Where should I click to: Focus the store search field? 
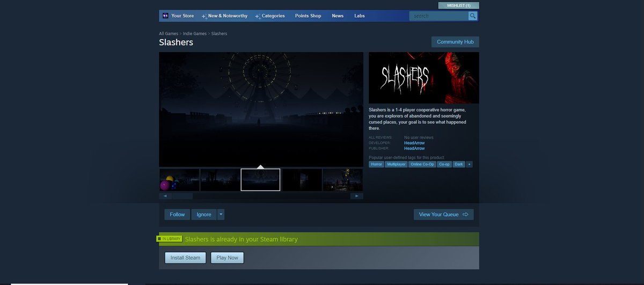point(439,16)
